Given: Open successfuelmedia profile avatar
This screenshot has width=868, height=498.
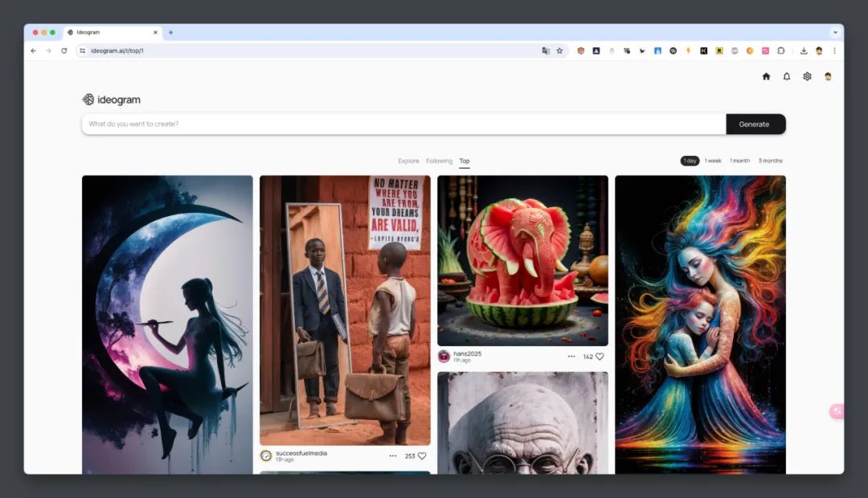Looking at the screenshot, I should (266, 455).
